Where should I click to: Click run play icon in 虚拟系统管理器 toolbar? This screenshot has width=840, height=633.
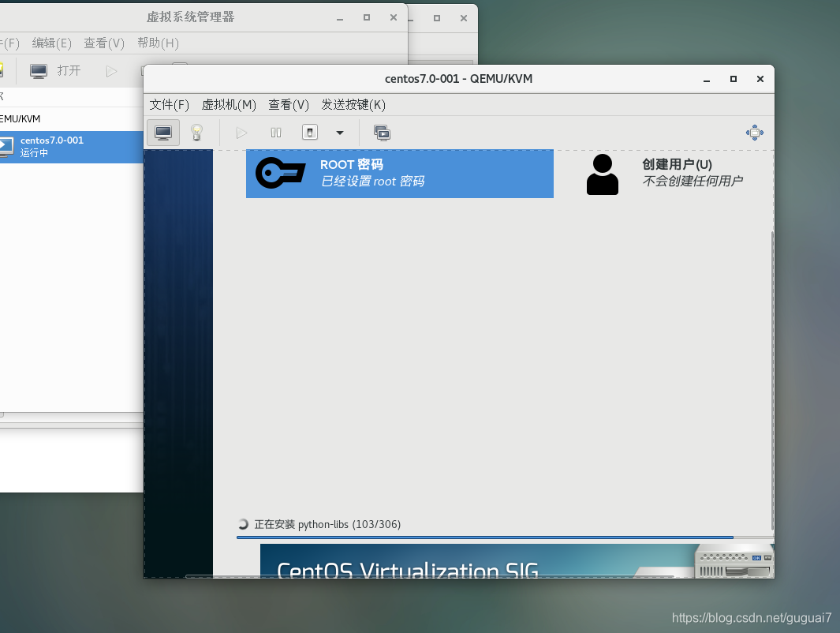[x=111, y=71]
